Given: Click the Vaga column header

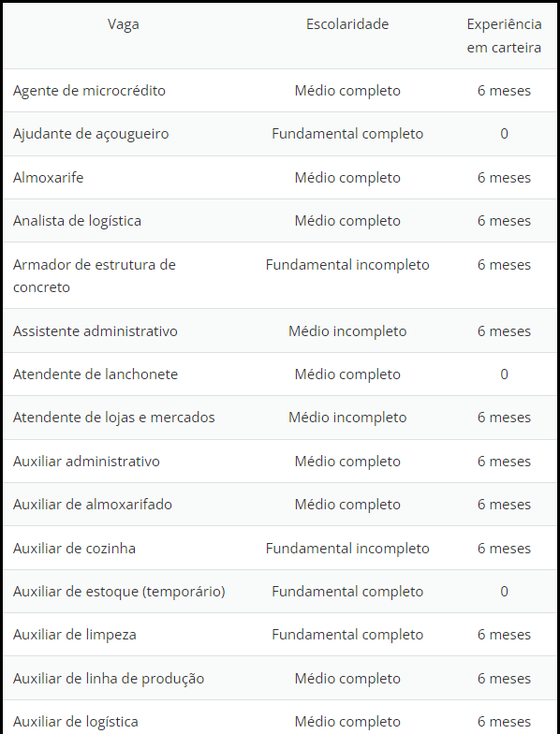Looking at the screenshot, I should click(124, 24).
